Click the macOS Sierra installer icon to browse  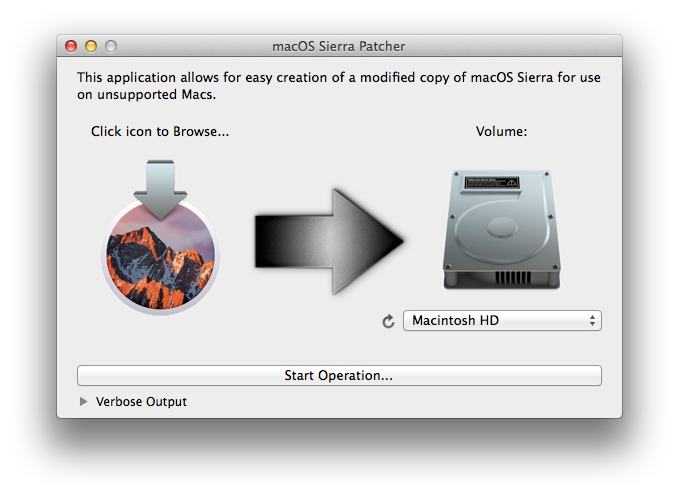pyautogui.click(x=160, y=236)
